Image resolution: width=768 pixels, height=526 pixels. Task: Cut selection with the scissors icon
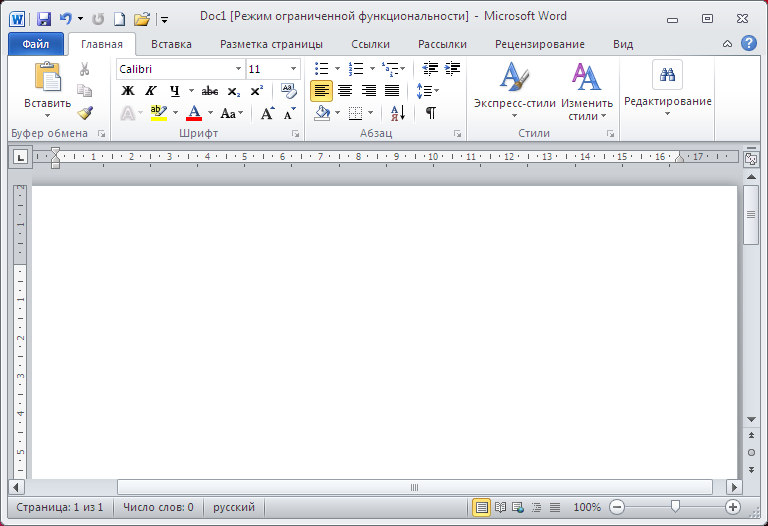(84, 69)
